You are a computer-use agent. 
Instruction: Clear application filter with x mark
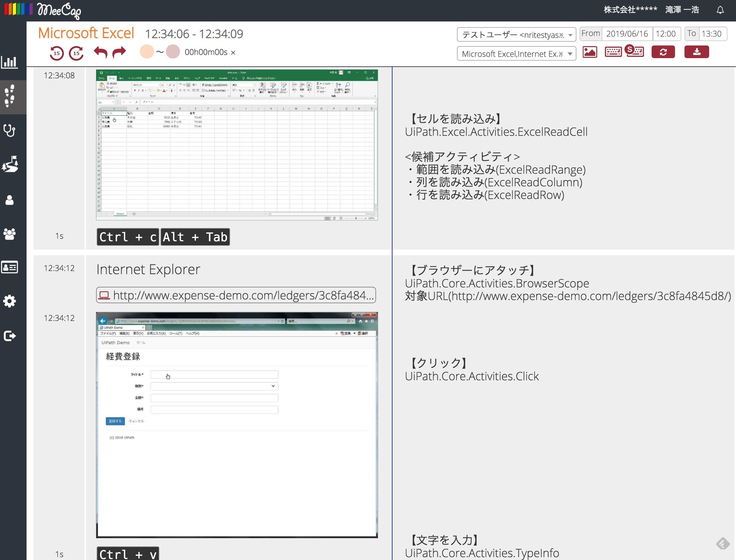(561, 54)
